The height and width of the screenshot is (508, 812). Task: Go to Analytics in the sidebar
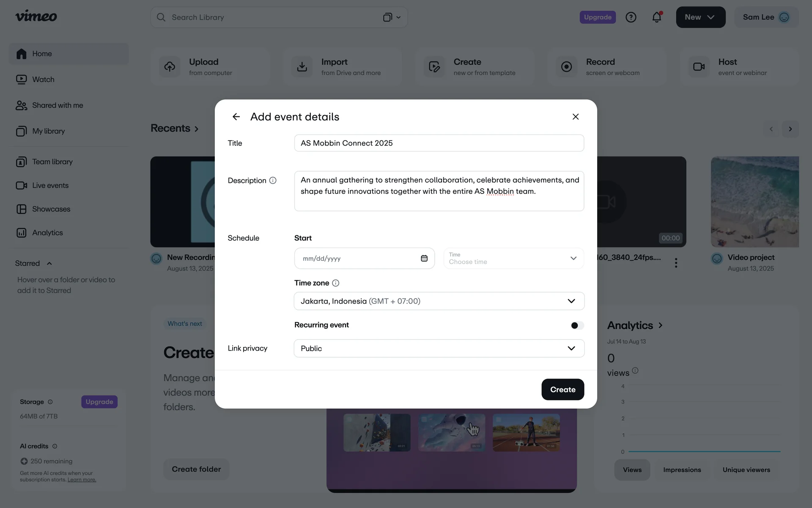point(47,233)
